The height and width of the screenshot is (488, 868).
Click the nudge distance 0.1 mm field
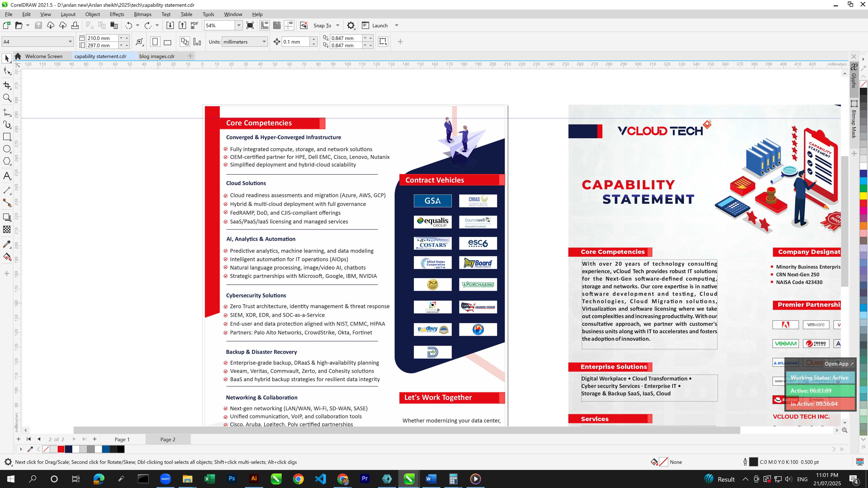295,42
